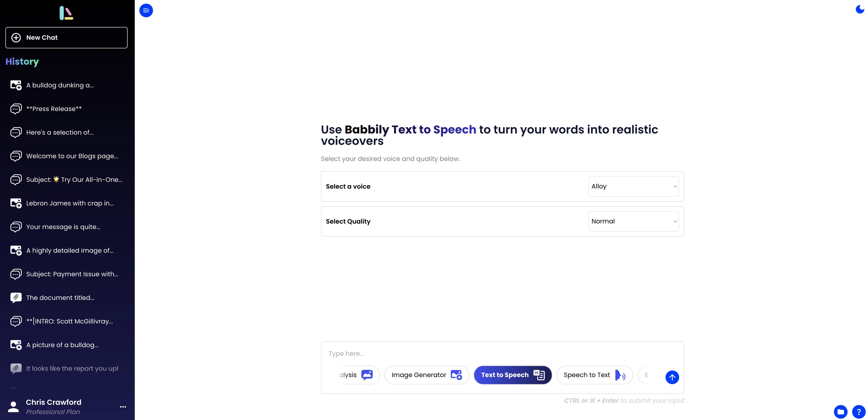Select the Text to Speech mode tab
The height and width of the screenshot is (420, 868).
[x=513, y=375]
